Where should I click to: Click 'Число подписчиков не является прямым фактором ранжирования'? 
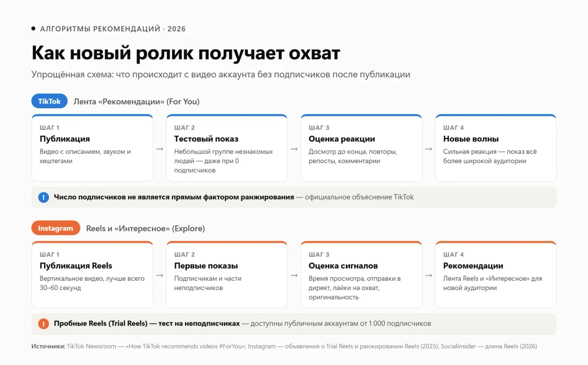pyautogui.click(x=174, y=197)
